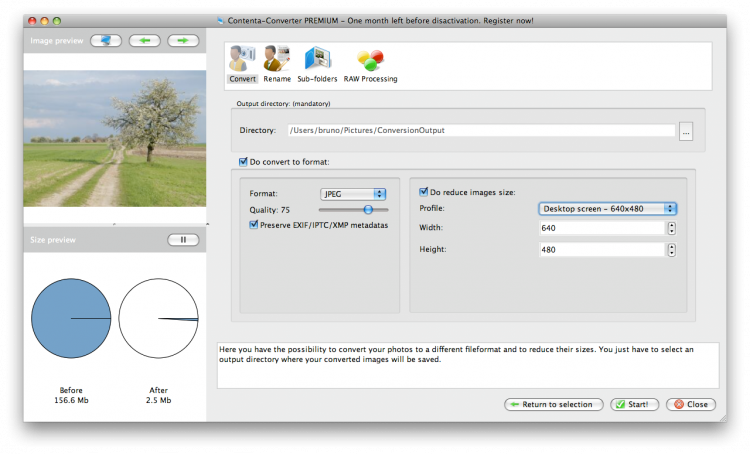Click the 'Quality: 75' label
Viewport: 750px width, 454px height.
click(269, 210)
